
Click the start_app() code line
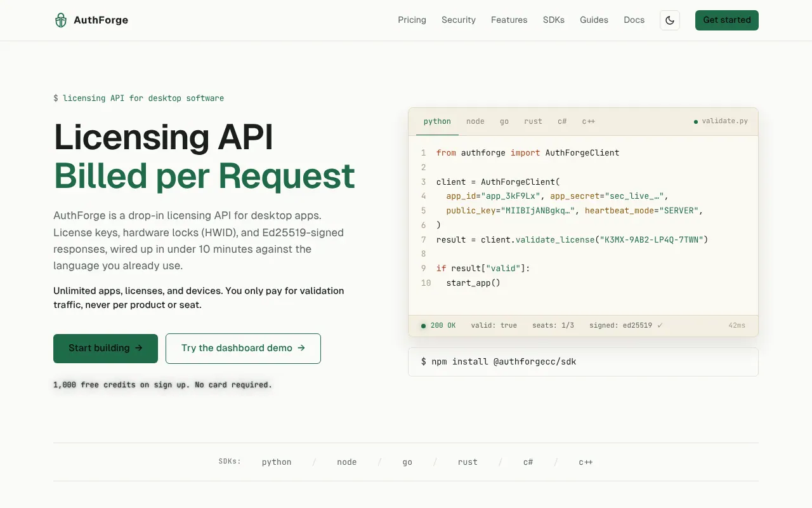(473, 283)
